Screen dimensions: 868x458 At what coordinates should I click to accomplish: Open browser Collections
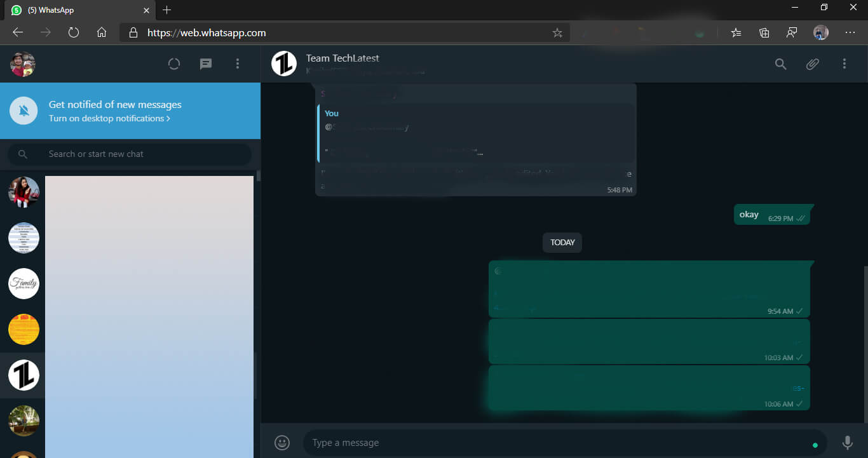point(764,32)
